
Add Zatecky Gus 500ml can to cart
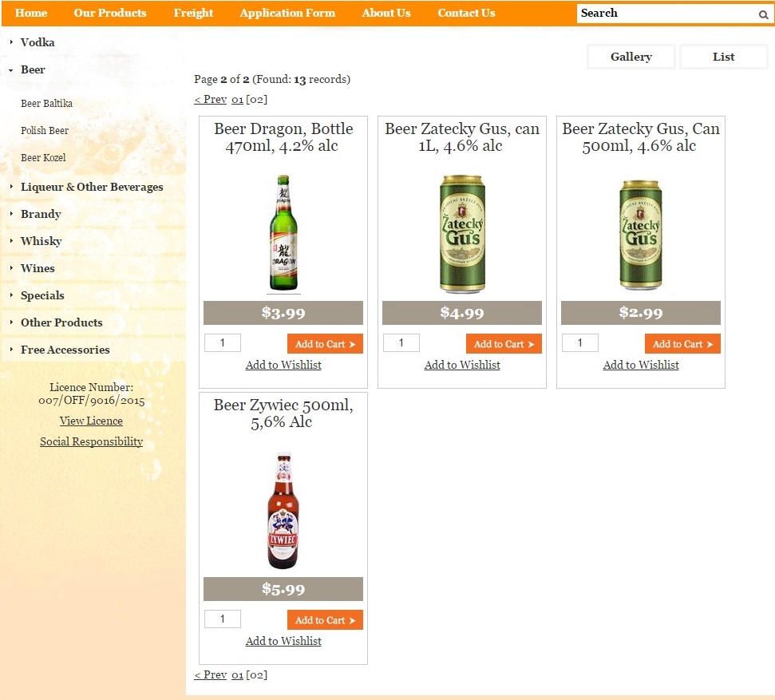pos(682,344)
